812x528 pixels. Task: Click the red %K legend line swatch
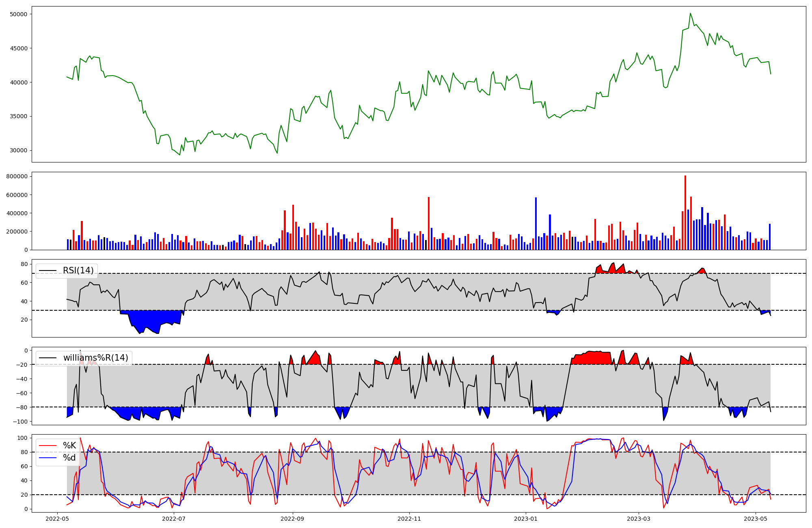(48, 446)
